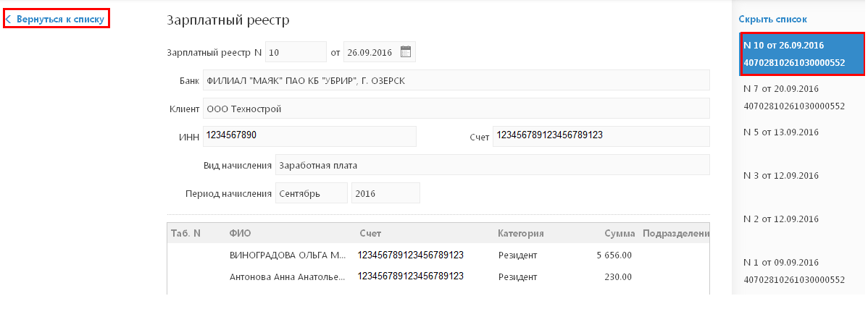Screen dimensions: 868x330
Task: Select the ВИНОГРАДОВА ОЛЬГА table row
Action: click(x=438, y=255)
